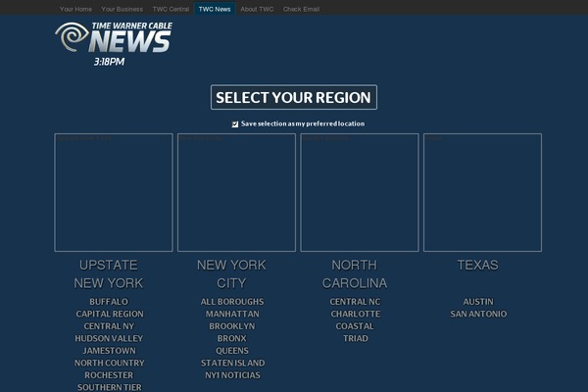Select the Texas heading

coord(478,266)
